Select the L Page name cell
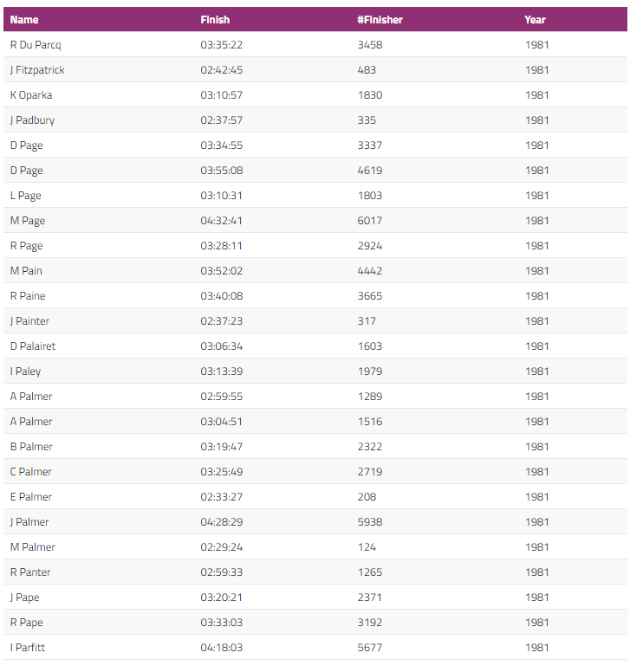This screenshot has height=672, width=630. tap(25, 195)
